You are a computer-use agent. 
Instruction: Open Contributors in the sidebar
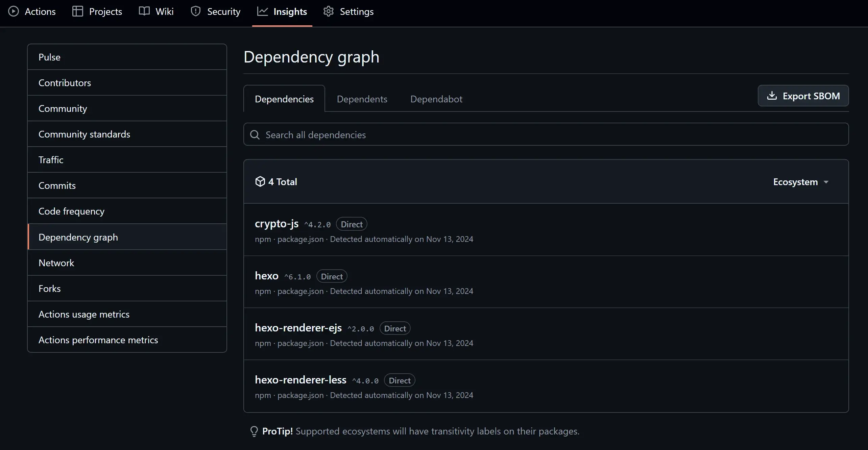point(65,83)
